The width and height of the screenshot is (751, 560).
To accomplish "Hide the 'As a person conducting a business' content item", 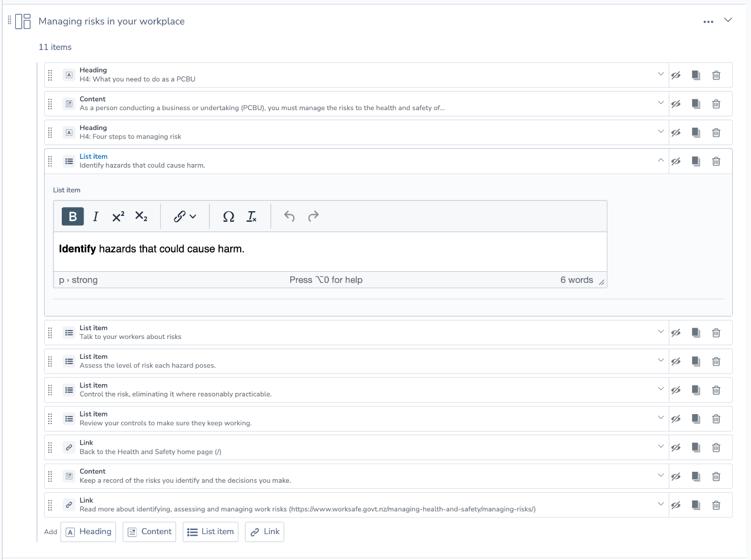I will [x=676, y=104].
